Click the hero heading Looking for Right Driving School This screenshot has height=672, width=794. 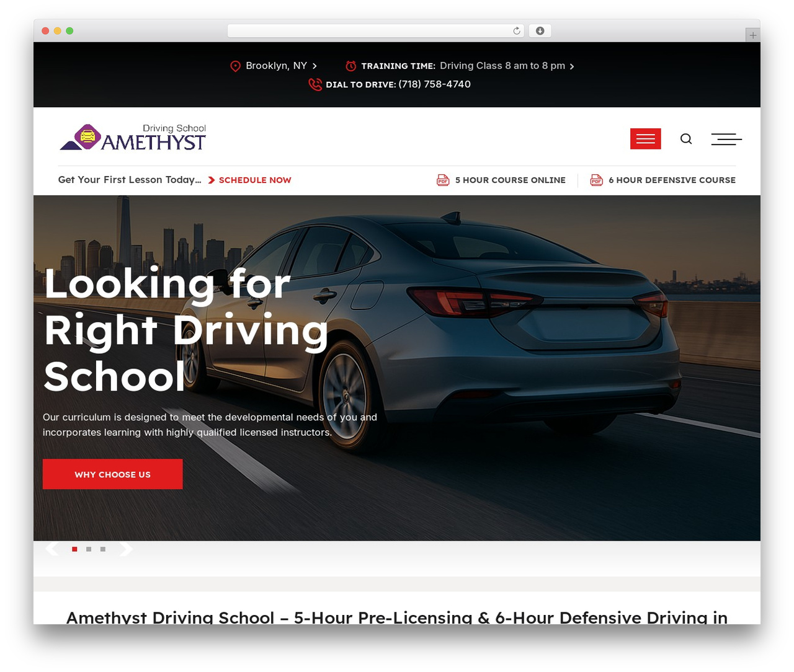tap(186, 330)
